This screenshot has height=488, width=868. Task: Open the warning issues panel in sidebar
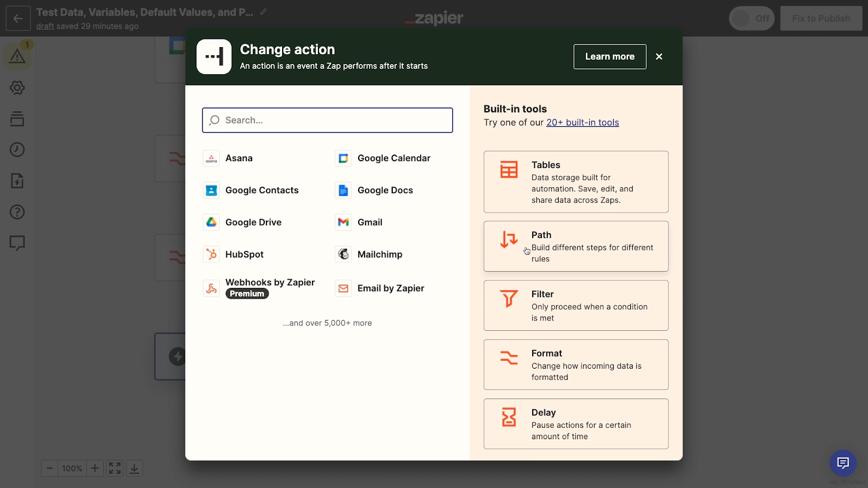click(17, 56)
